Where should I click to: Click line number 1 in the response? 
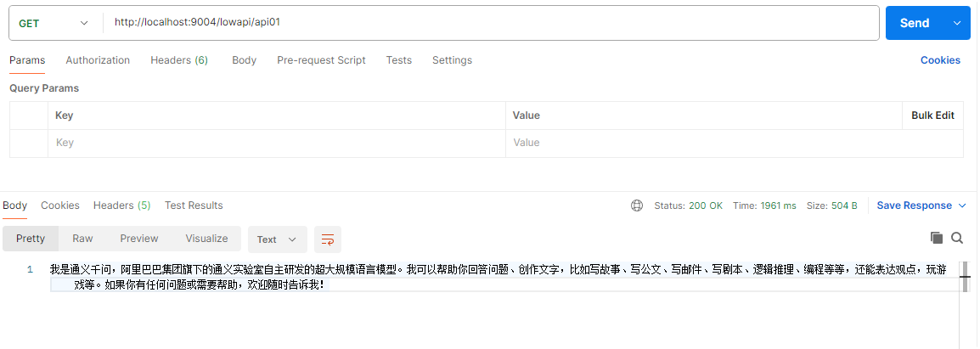[x=30, y=270]
